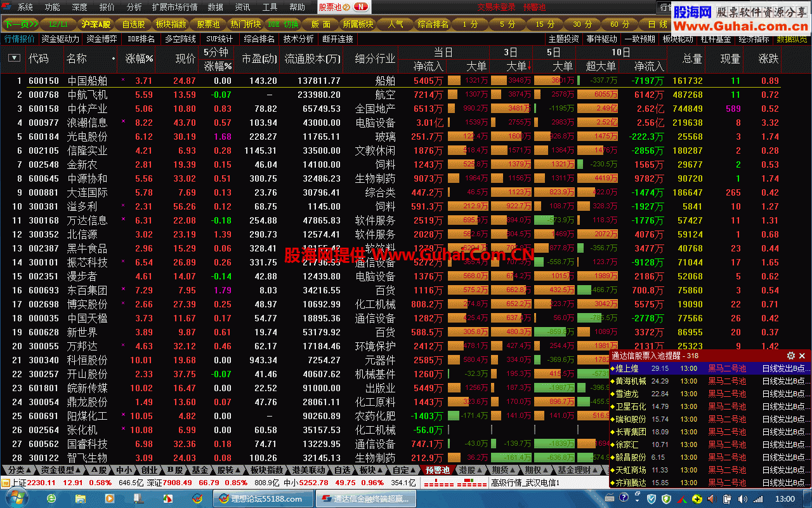Select the 60 分 period button
Screen dimensions: 812x508
620,24
